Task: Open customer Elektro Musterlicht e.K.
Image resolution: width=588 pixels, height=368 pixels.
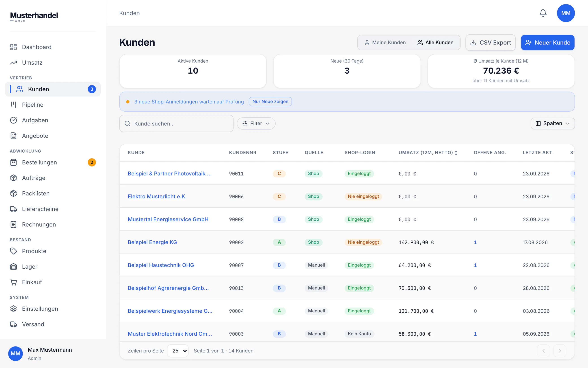Action: [157, 196]
